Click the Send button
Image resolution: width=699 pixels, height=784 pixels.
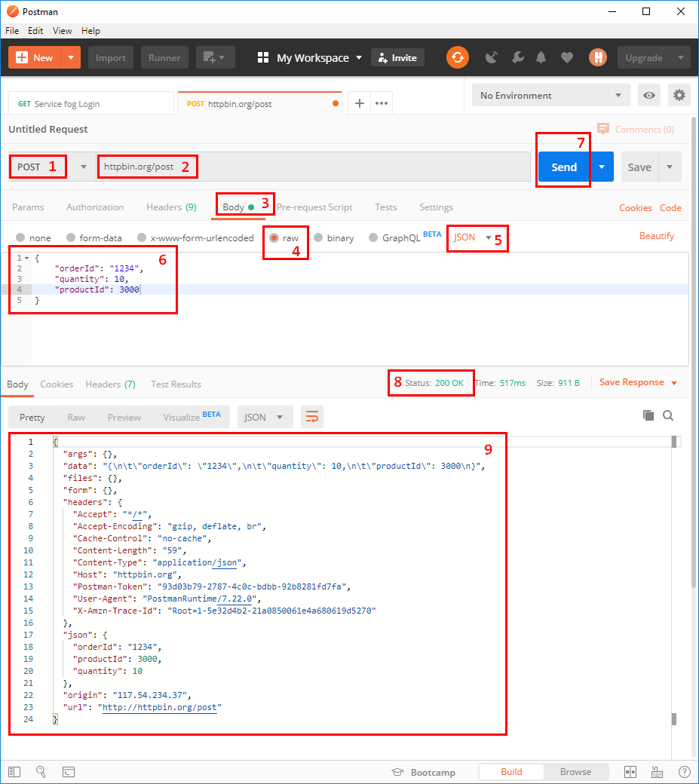pos(563,167)
